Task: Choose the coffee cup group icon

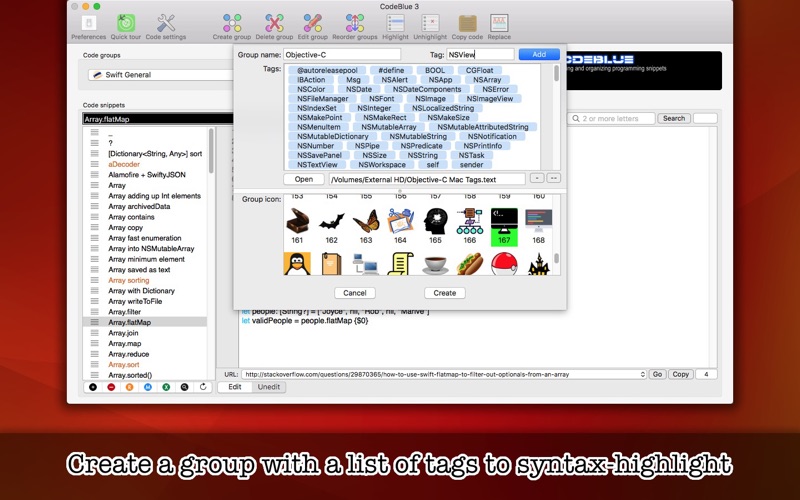Action: [x=435, y=264]
